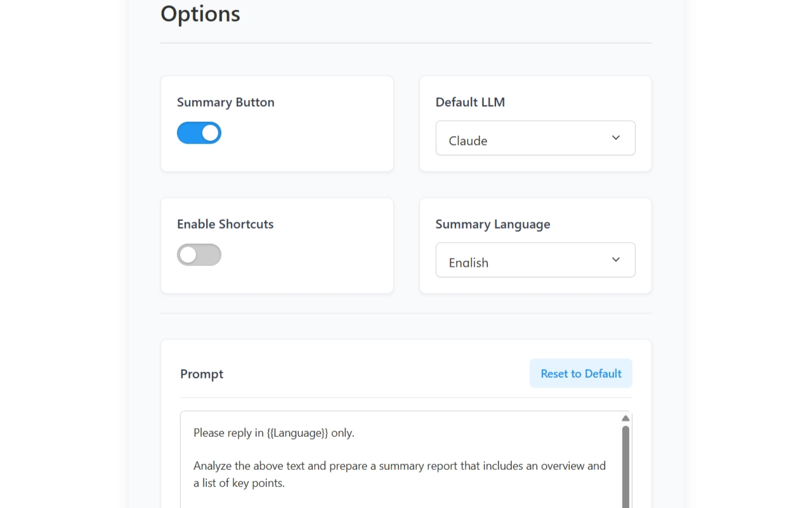Click the {{Language}} placeholder in the prompt

298,433
